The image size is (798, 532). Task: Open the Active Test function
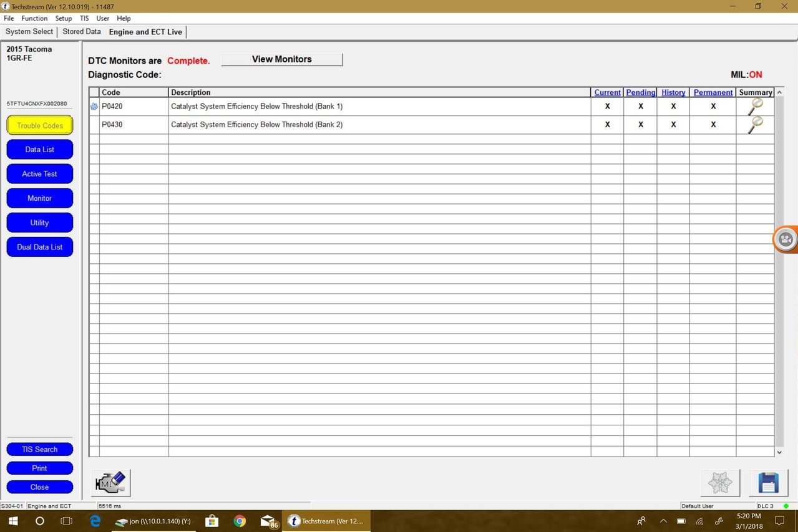coord(40,174)
